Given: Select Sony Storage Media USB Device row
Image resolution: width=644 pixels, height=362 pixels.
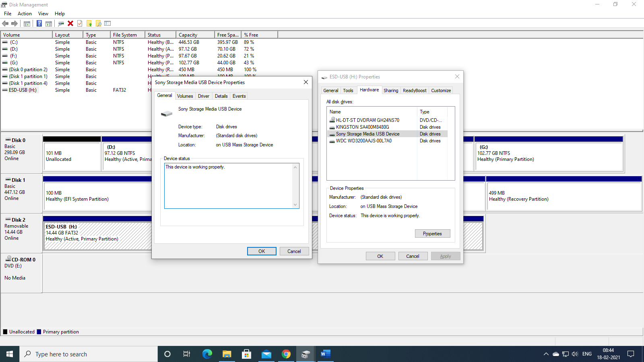Looking at the screenshot, I should (x=388, y=134).
